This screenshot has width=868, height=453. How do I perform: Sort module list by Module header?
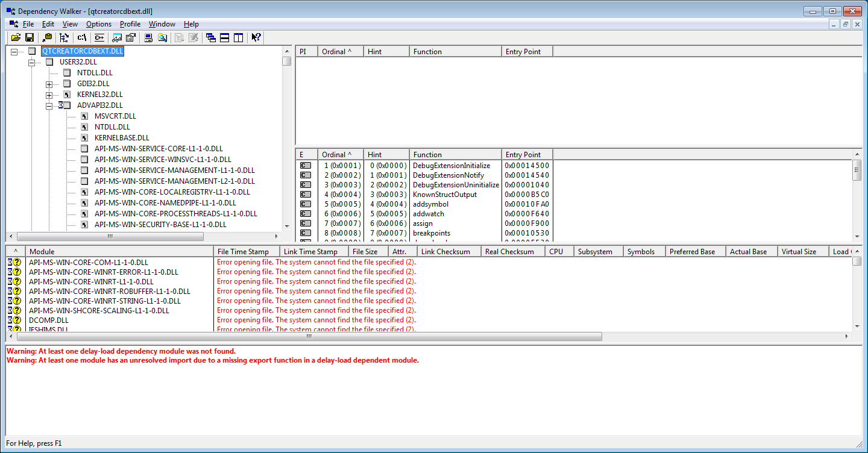(119, 252)
